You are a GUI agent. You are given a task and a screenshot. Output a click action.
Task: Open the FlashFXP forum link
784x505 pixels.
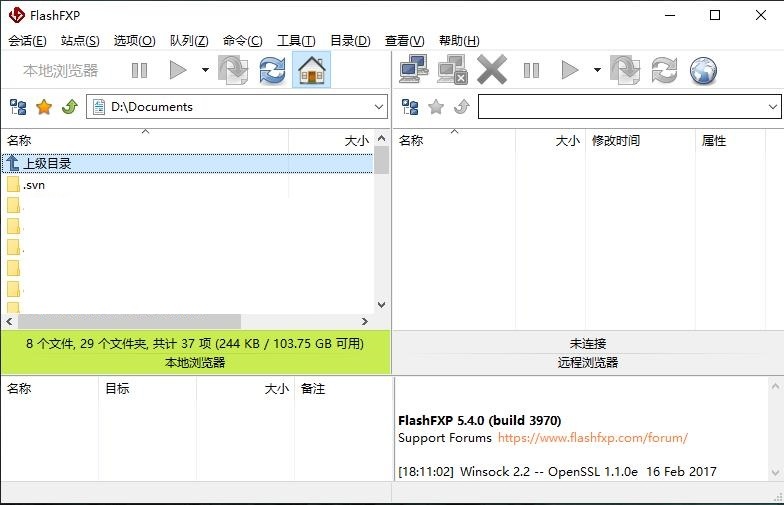(592, 438)
